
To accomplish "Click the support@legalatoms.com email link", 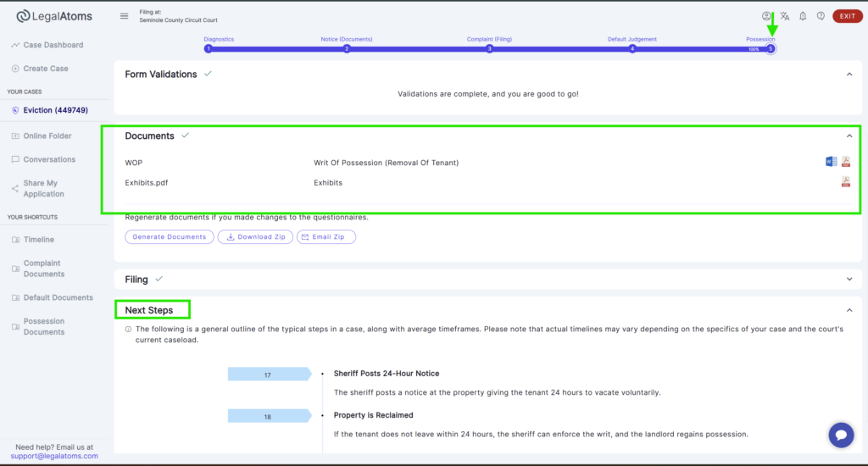I will pyautogui.click(x=54, y=456).
